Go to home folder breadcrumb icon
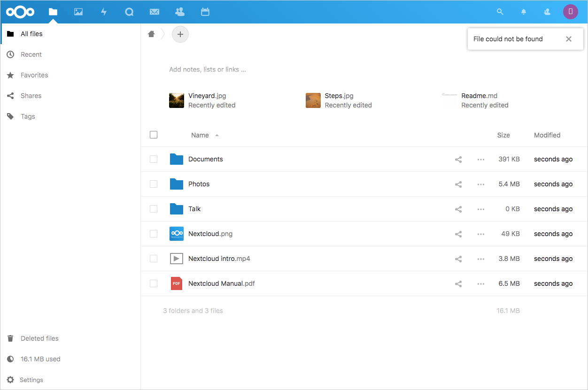 click(151, 34)
